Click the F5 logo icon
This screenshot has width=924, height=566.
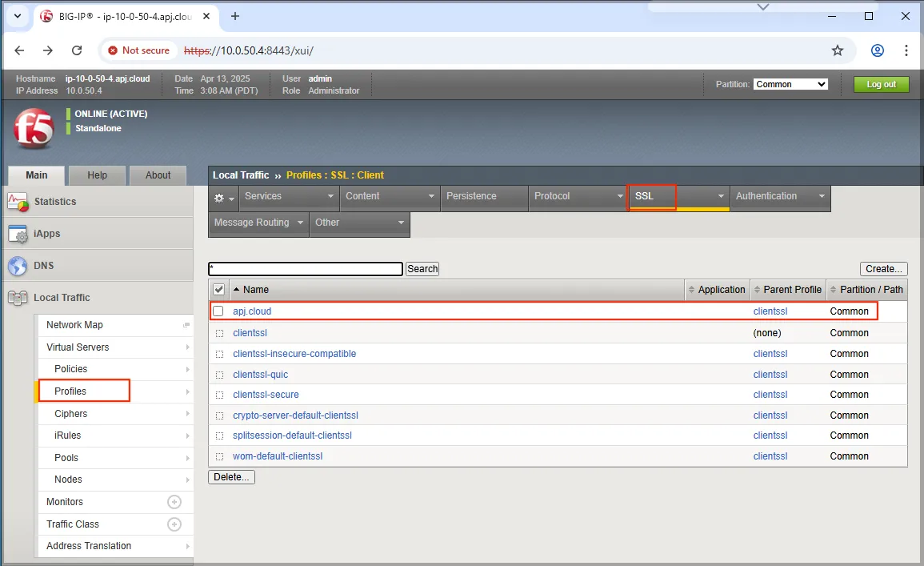34,129
